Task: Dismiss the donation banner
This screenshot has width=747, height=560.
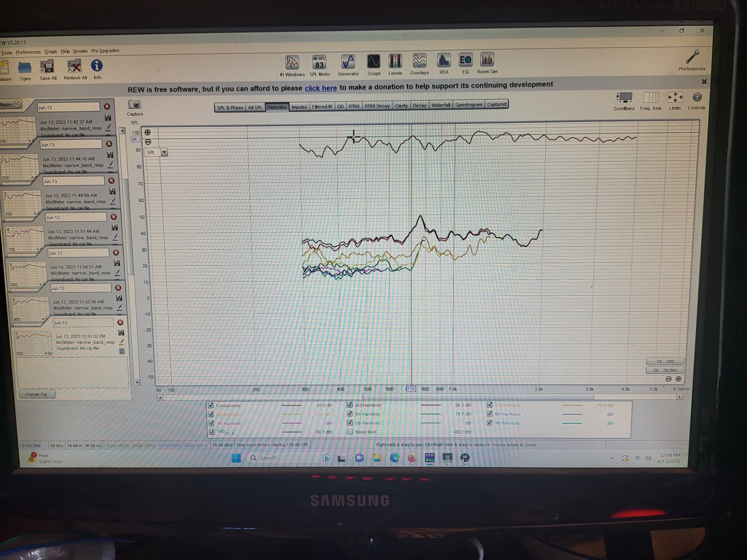Action: 704,82
